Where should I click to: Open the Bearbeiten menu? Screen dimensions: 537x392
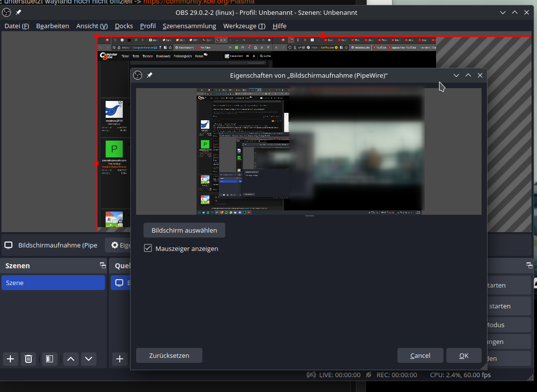tap(52, 26)
